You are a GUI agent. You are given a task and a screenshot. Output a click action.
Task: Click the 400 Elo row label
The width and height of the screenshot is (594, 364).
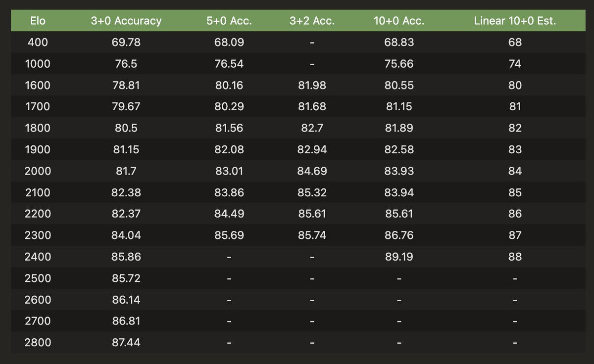(x=38, y=43)
